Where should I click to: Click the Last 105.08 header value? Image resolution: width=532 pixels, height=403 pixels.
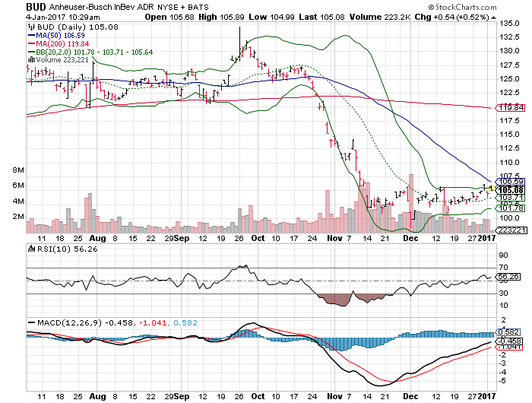click(x=322, y=17)
